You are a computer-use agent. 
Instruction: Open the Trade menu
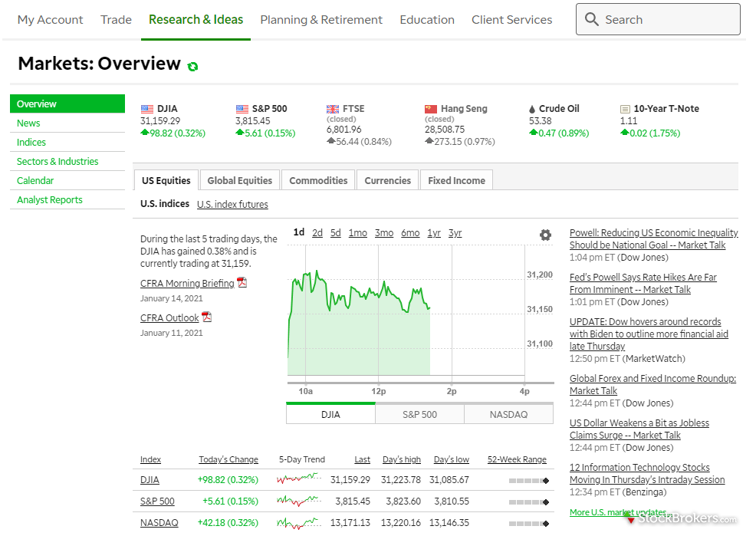pyautogui.click(x=116, y=20)
